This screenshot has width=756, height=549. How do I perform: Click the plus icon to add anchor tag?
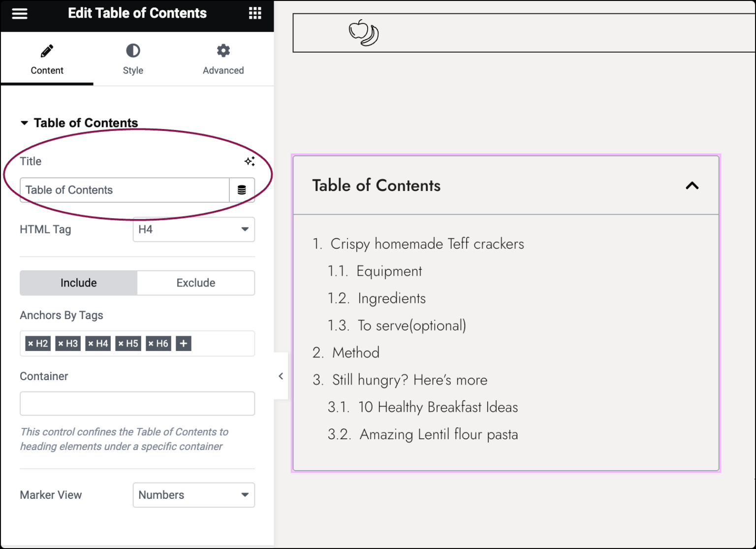pyautogui.click(x=183, y=343)
